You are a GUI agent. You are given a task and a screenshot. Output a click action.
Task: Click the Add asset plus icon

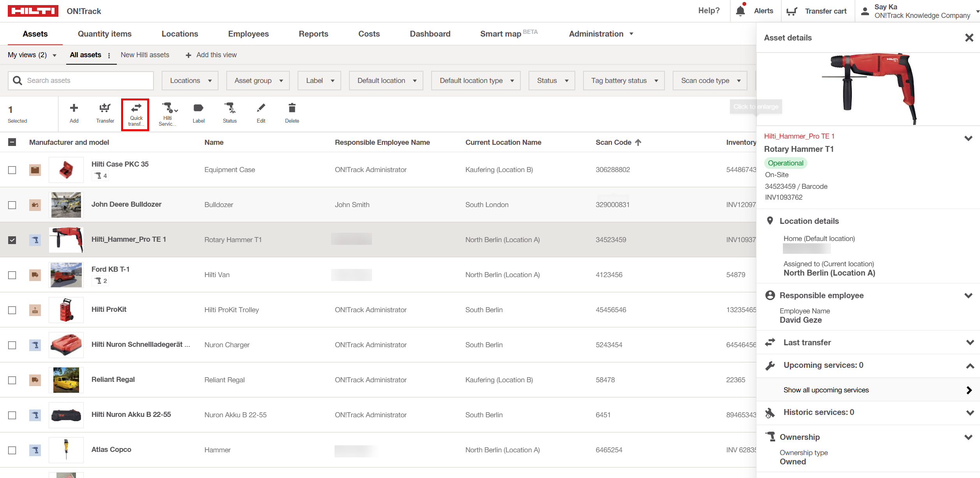(74, 108)
